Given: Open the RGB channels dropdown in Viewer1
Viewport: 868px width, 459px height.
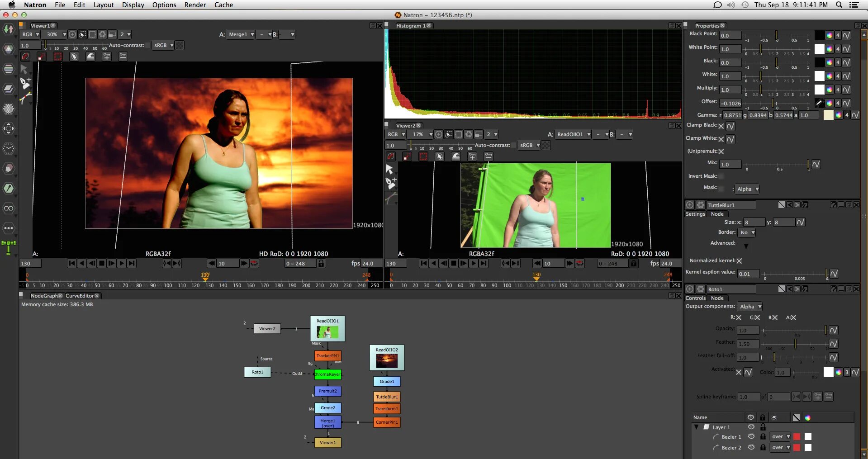Looking at the screenshot, I should [x=30, y=34].
